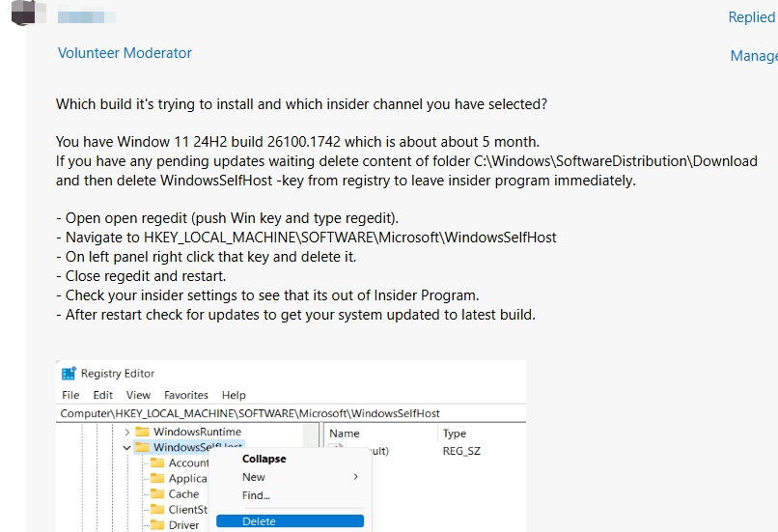Open the Favorites menu in Registry Editor
Viewport: 778px width, 532px height.
pos(186,395)
